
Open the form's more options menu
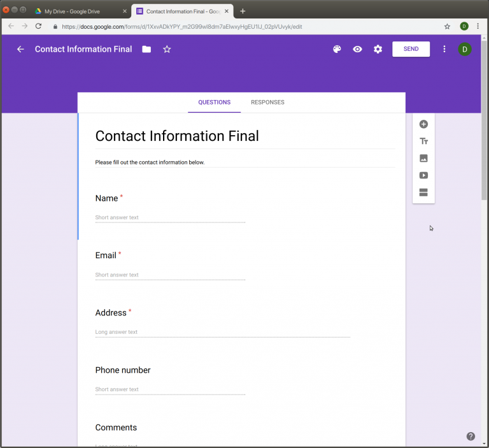[444, 49]
